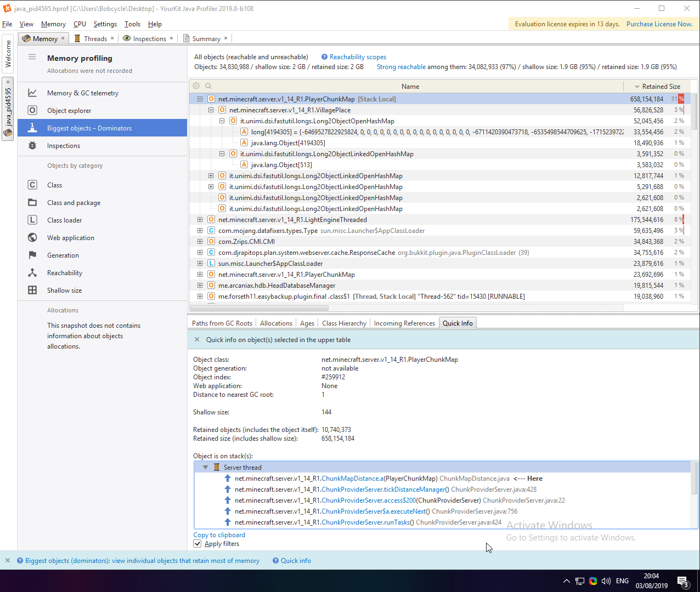This screenshot has height=592, width=700.
Task: Click the table search magnifier icon
Action: pos(208,86)
